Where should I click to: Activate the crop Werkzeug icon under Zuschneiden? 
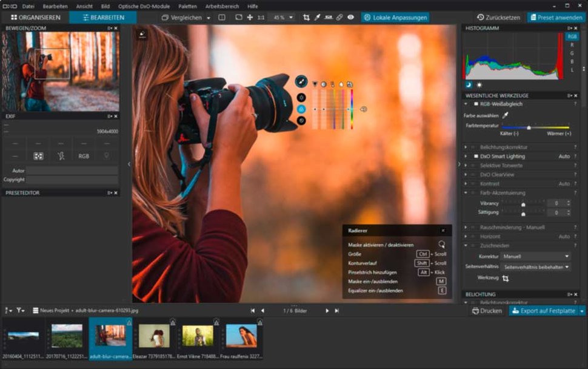tap(505, 278)
